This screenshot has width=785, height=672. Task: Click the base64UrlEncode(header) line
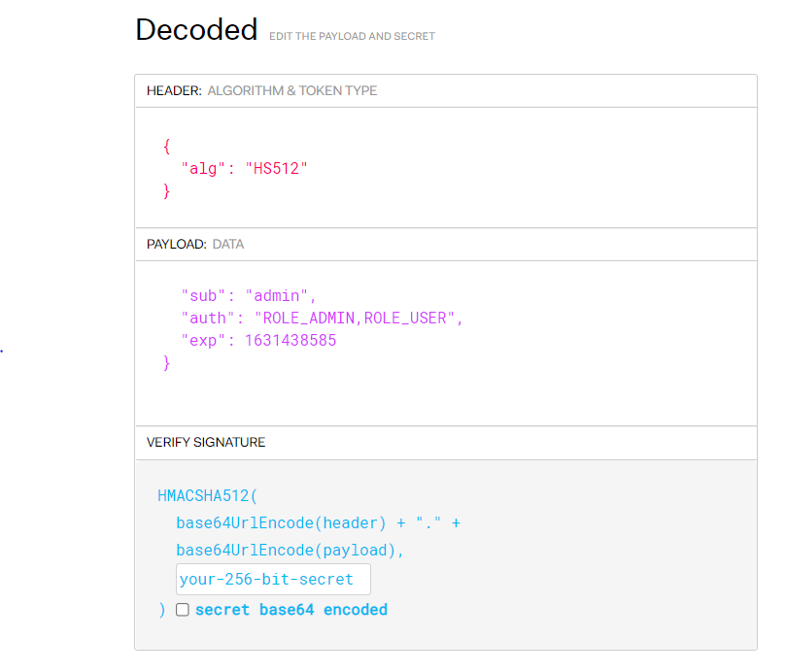[318, 522]
